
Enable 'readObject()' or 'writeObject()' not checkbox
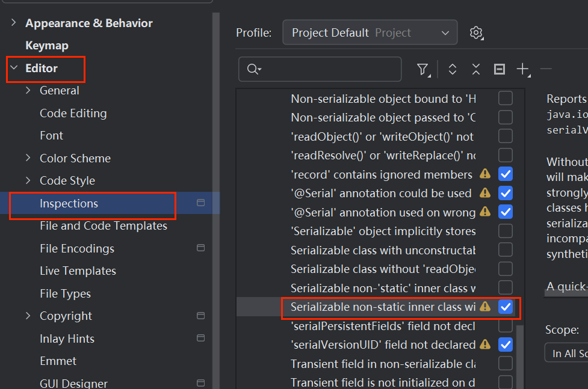click(506, 136)
